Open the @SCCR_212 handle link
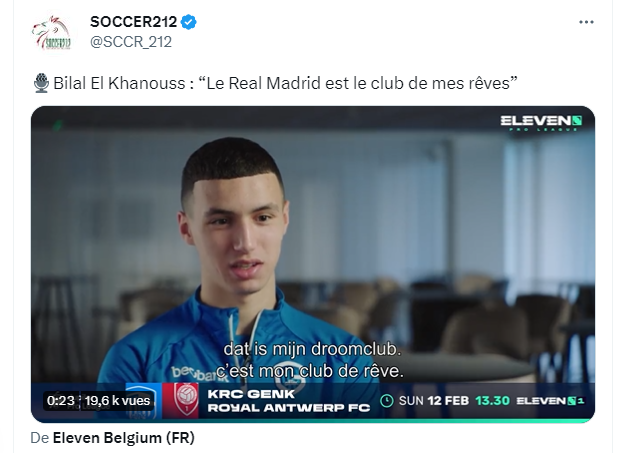 131,42
